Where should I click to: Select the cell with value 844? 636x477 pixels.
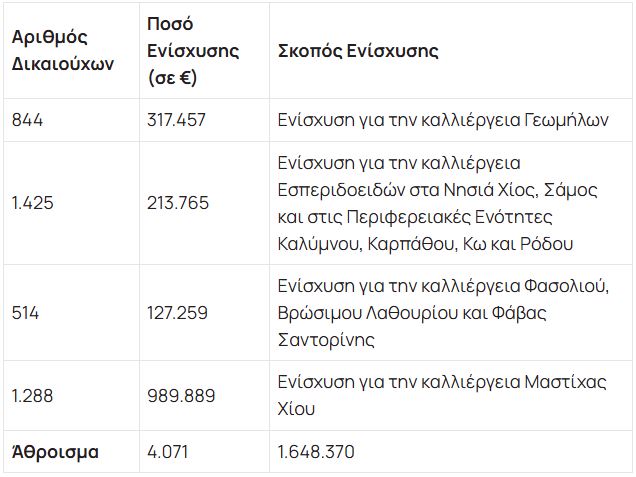point(27,120)
